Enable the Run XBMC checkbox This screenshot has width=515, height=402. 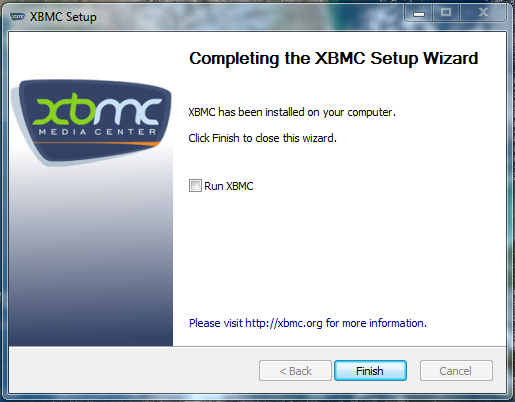pos(195,186)
